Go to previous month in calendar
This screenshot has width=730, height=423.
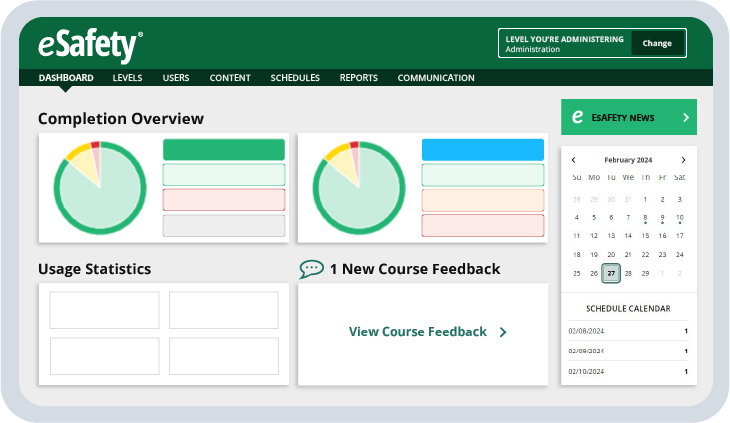573,160
